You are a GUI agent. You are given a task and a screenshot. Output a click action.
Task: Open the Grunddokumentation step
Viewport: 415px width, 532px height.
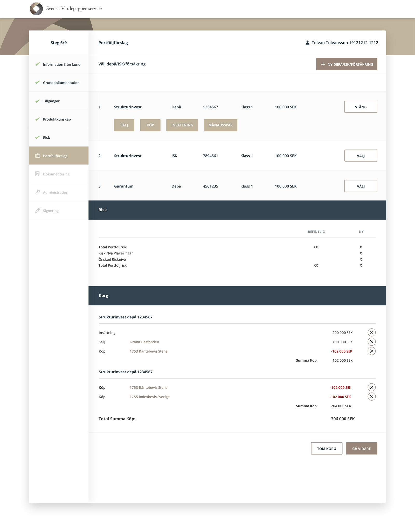(59, 82)
